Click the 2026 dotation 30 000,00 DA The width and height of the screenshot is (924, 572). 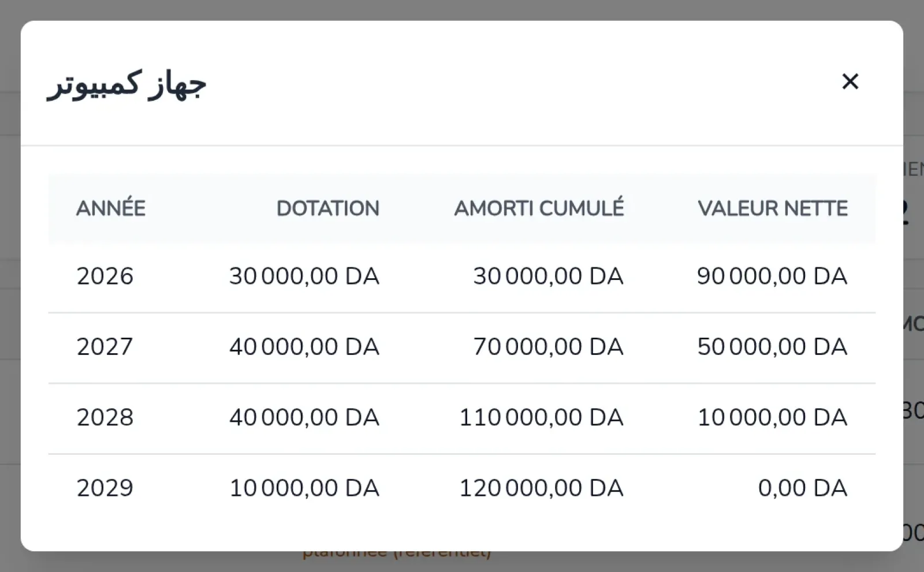(304, 276)
